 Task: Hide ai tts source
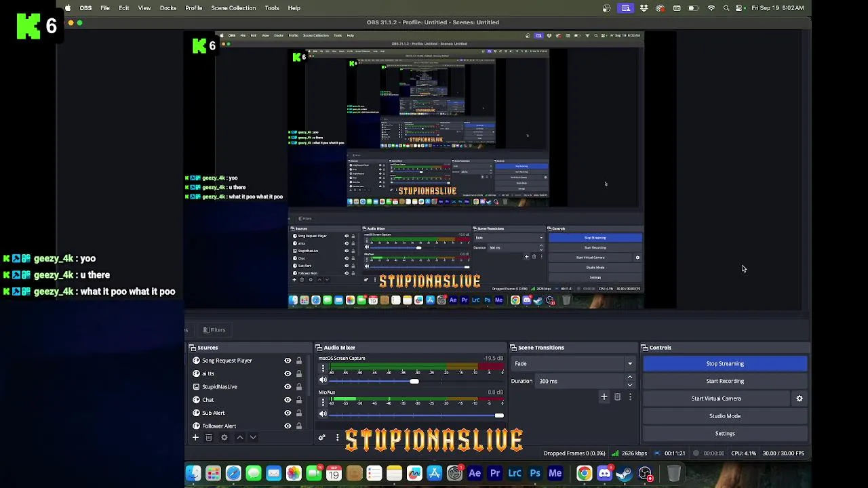288,373
